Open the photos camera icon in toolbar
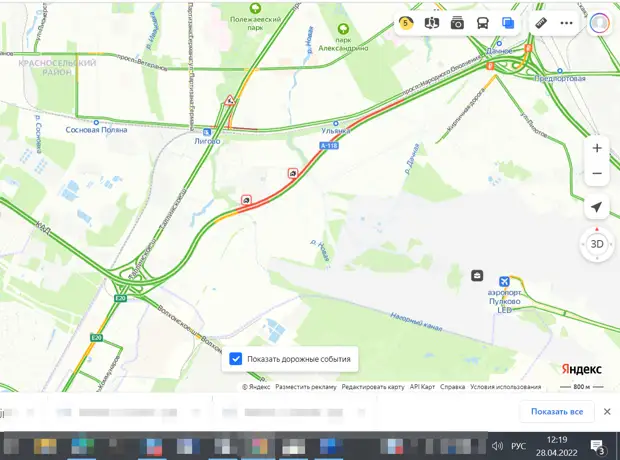 [457, 23]
